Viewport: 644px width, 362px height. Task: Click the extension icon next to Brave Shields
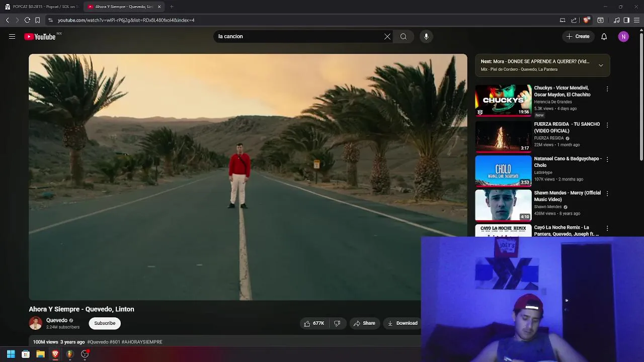pyautogui.click(x=600, y=20)
